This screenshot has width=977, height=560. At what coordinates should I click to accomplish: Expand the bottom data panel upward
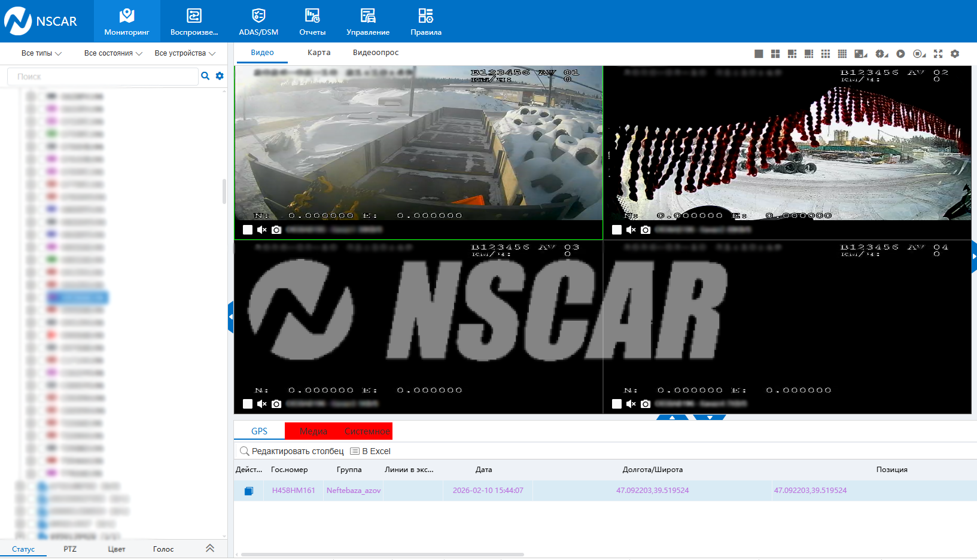pyautogui.click(x=672, y=417)
